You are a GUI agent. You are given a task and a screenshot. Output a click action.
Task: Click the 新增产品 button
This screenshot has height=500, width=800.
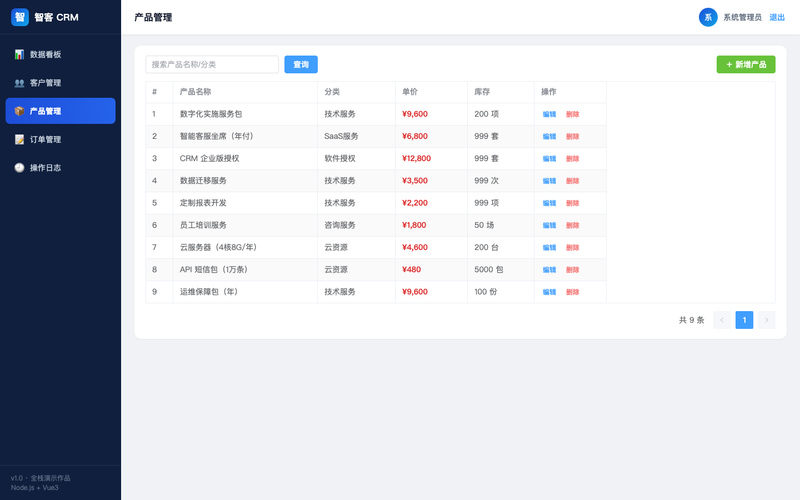pyautogui.click(x=746, y=64)
